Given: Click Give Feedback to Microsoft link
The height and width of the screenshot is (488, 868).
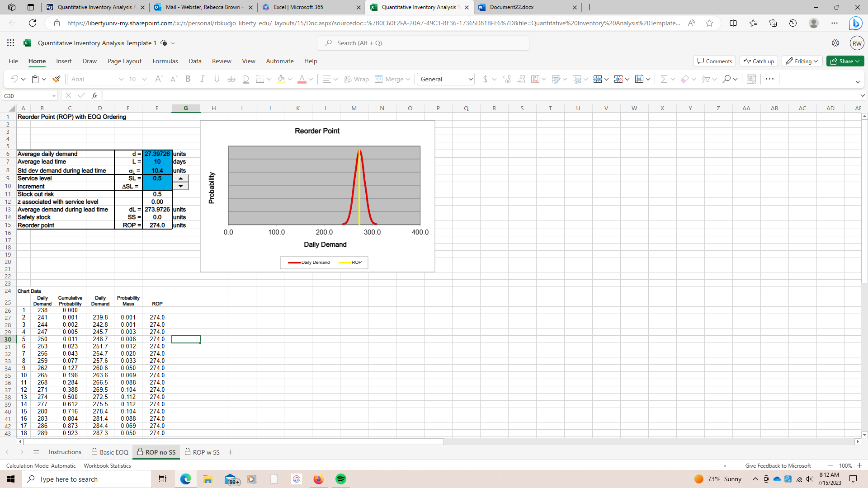Looking at the screenshot, I should pyautogui.click(x=778, y=466).
